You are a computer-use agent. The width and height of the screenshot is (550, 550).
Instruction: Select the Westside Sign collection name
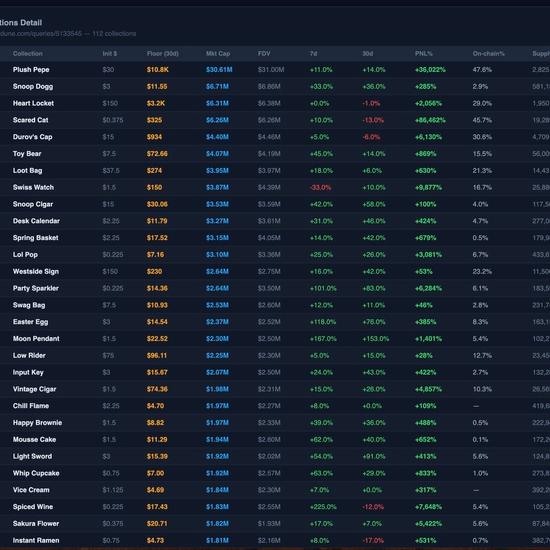pyautogui.click(x=36, y=272)
